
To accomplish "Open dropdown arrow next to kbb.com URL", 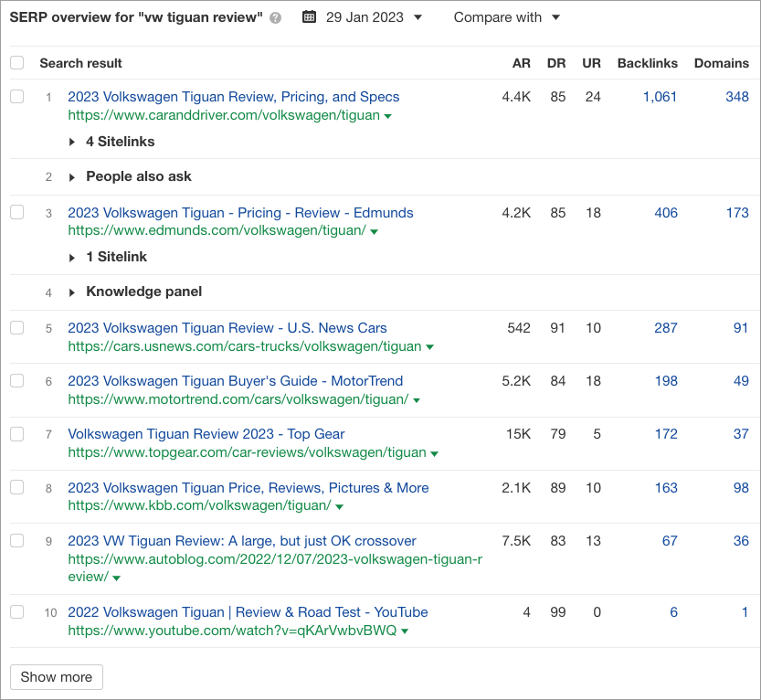I will pyautogui.click(x=339, y=507).
